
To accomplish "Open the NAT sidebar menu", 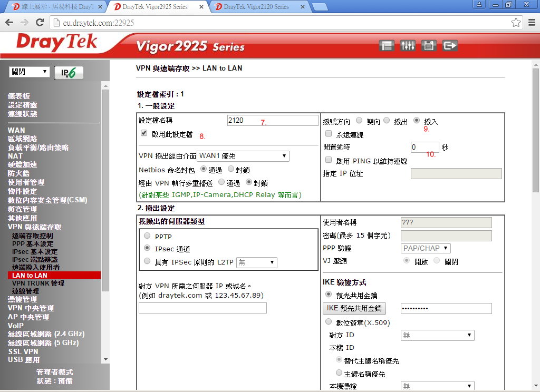I will click(15, 156).
